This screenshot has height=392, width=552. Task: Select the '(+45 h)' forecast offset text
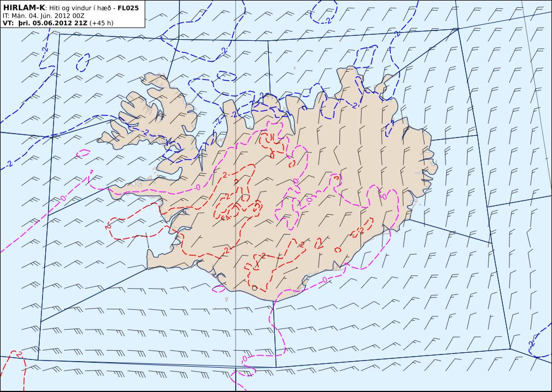(102, 23)
